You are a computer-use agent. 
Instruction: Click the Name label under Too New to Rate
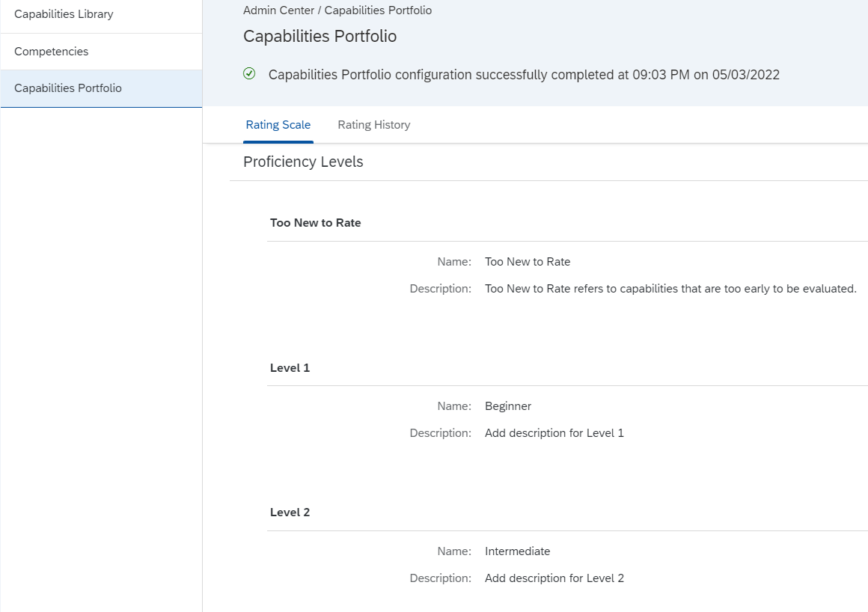[454, 262]
